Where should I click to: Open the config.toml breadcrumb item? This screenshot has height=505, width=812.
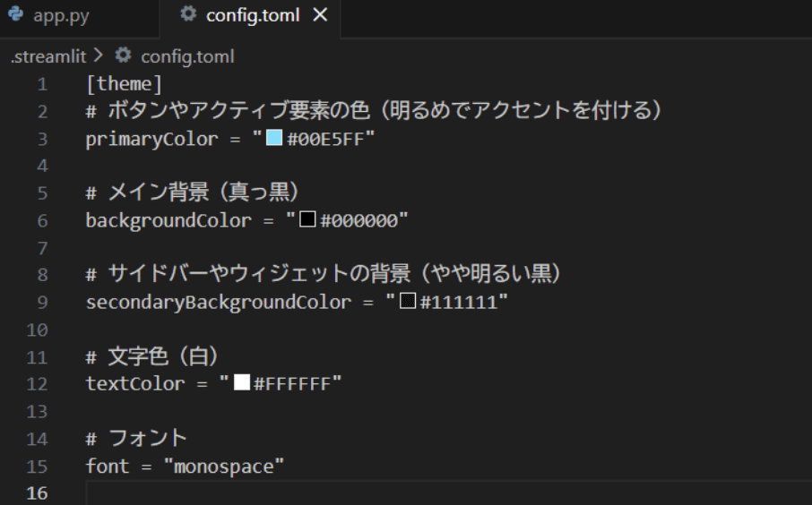pos(187,56)
